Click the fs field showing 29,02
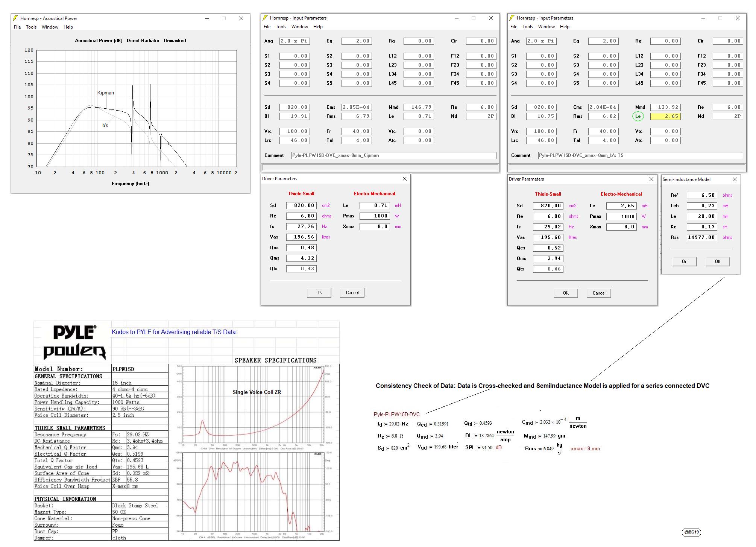756x547 pixels. (x=548, y=227)
